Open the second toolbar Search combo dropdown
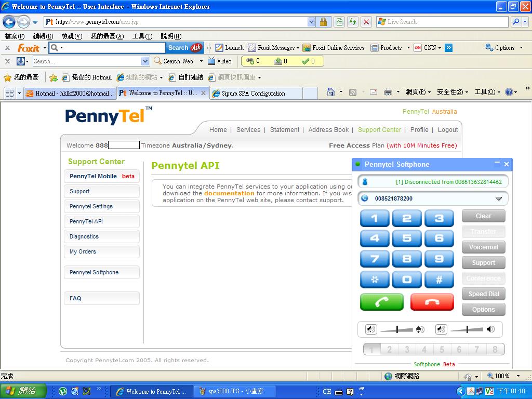This screenshot has height=399, width=532. click(145, 61)
